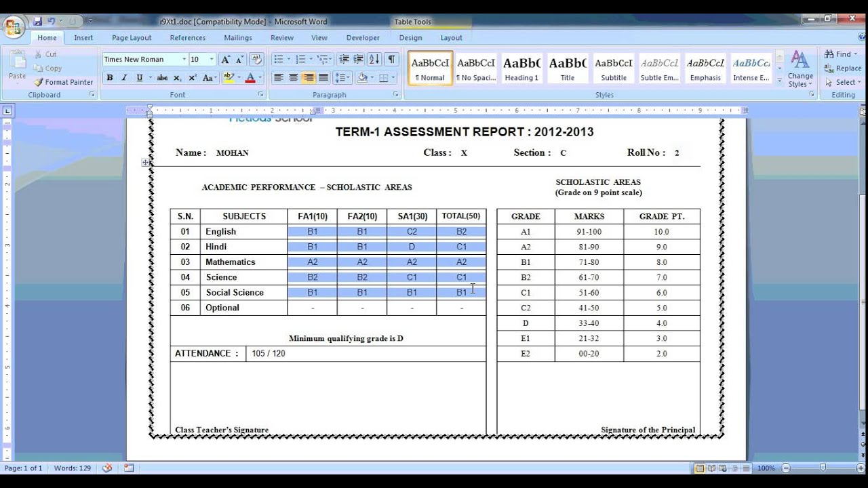The width and height of the screenshot is (868, 488).
Task: Click the Replace button
Action: point(843,68)
